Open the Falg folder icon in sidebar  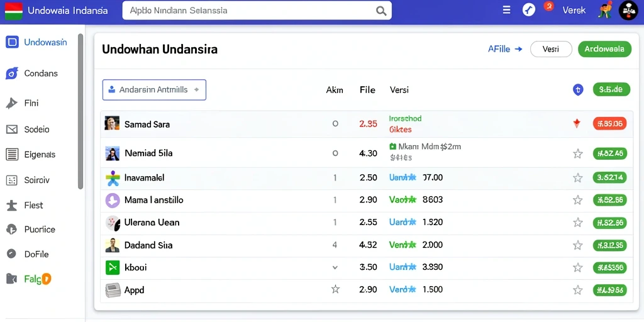click(11, 279)
